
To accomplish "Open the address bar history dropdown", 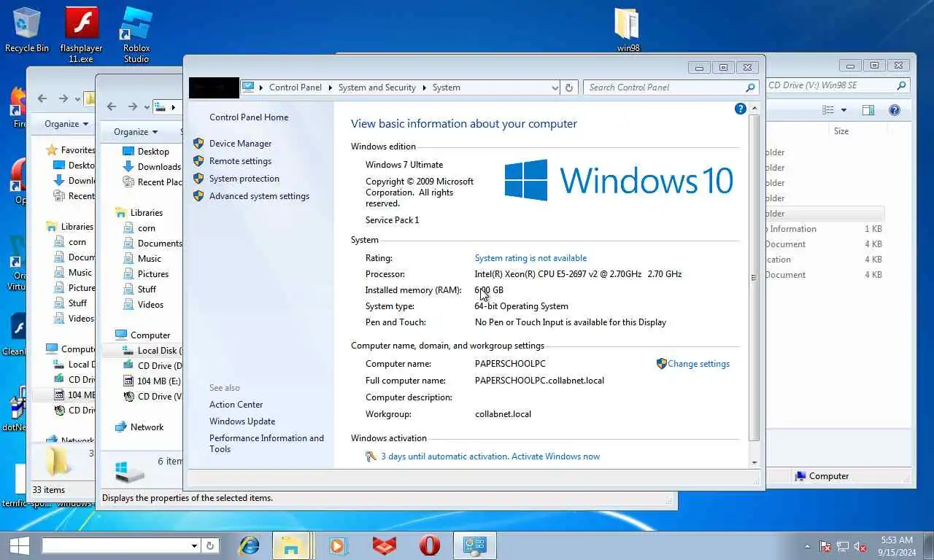I will pyautogui.click(x=555, y=87).
